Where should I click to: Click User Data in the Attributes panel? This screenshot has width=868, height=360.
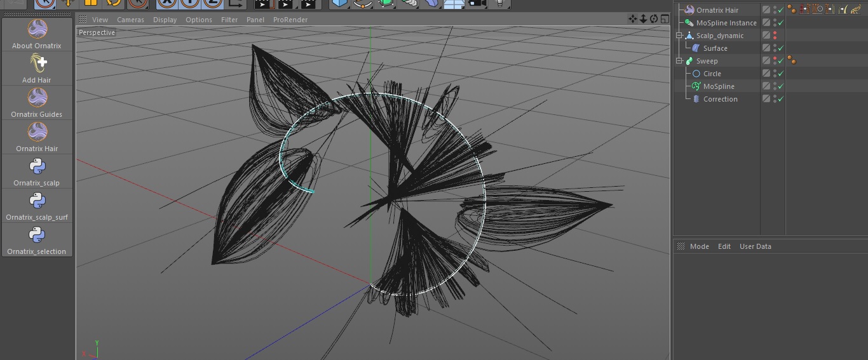755,246
